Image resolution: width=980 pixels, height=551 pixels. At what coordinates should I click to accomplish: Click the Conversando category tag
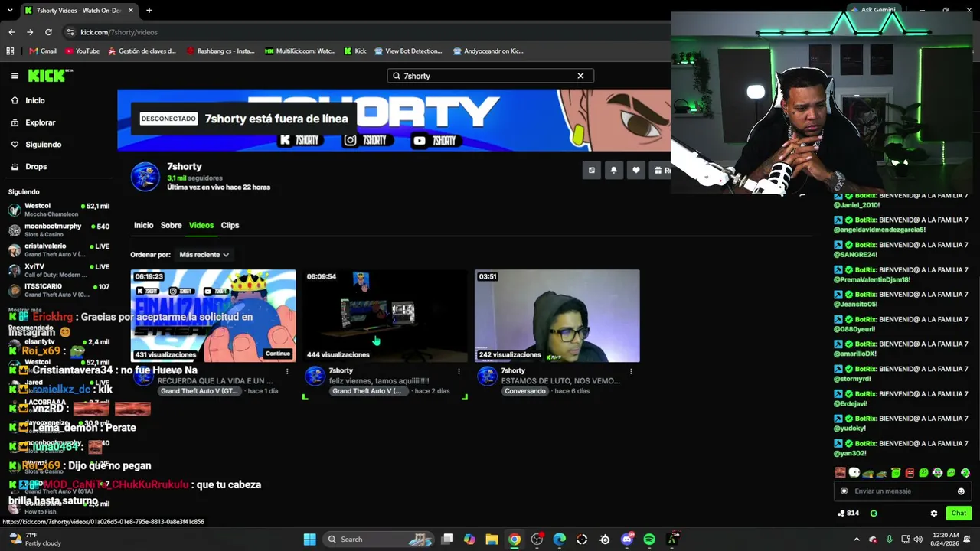pyautogui.click(x=525, y=391)
